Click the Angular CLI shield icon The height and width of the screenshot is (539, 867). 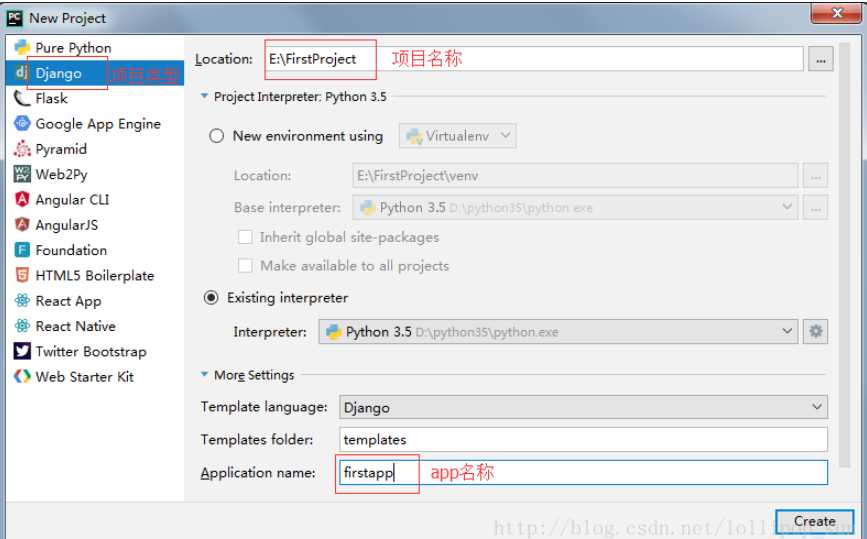click(22, 199)
